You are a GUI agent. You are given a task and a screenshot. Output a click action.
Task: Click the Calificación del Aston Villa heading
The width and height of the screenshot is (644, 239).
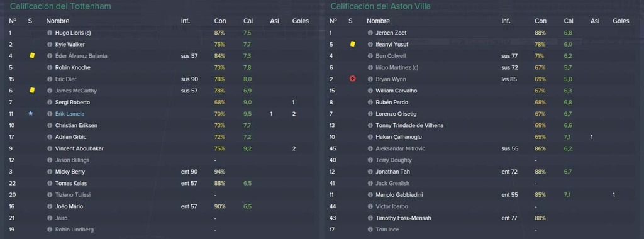tap(380, 6)
